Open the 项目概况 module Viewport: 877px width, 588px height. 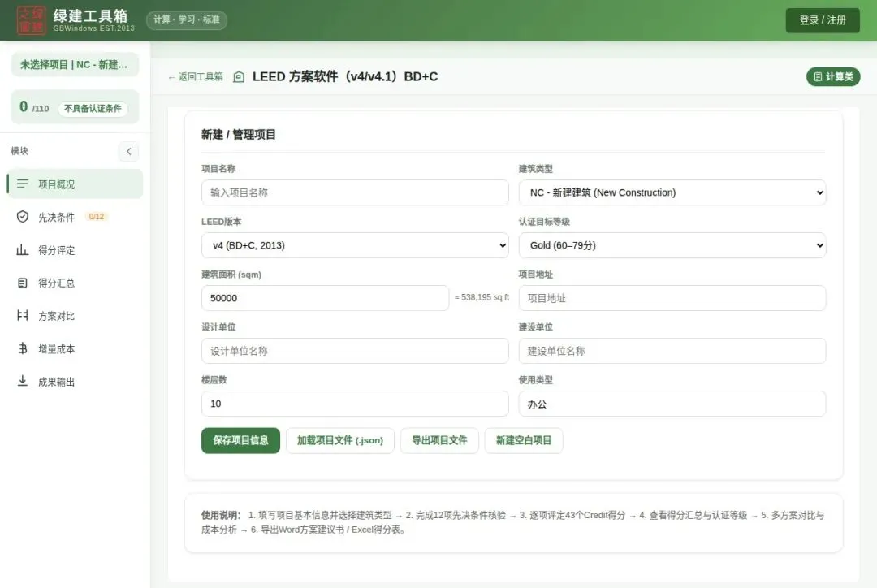pyautogui.click(x=75, y=184)
